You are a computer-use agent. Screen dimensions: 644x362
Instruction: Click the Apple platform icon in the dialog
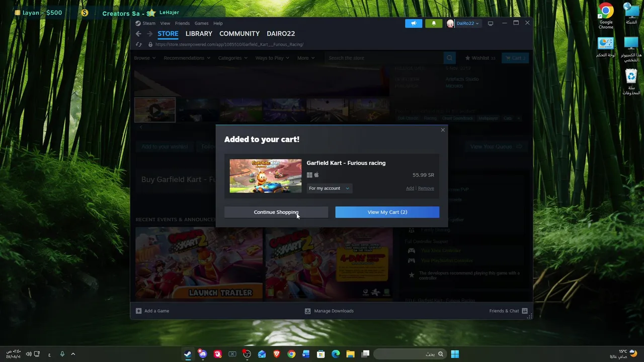tap(316, 175)
